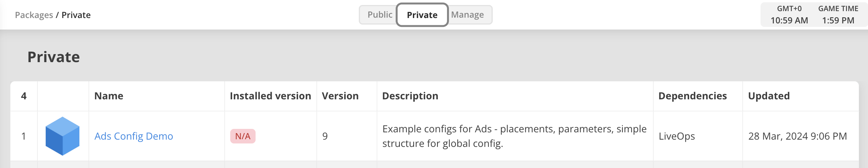The width and height of the screenshot is (868, 168).
Task: Click the 28 Mar, 2024 updated date
Action: click(797, 136)
